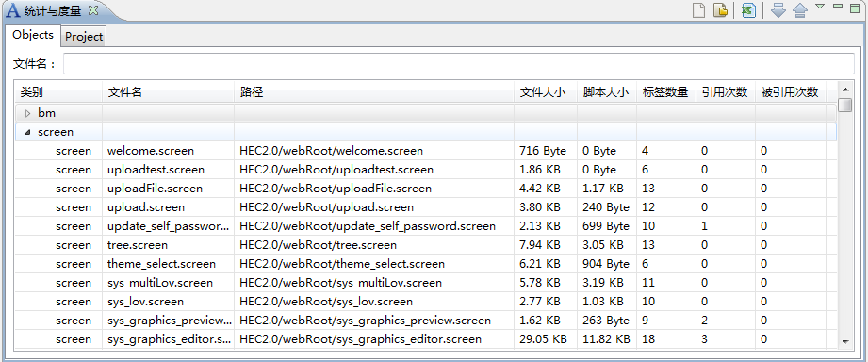The width and height of the screenshot is (868, 362).
Task: Collapse the screen category node
Action: coord(27,132)
